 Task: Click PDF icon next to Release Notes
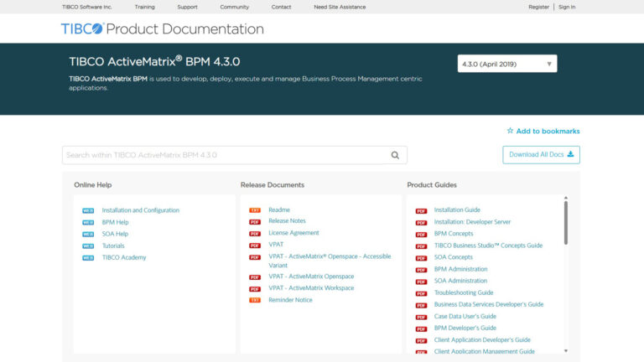pyautogui.click(x=255, y=222)
